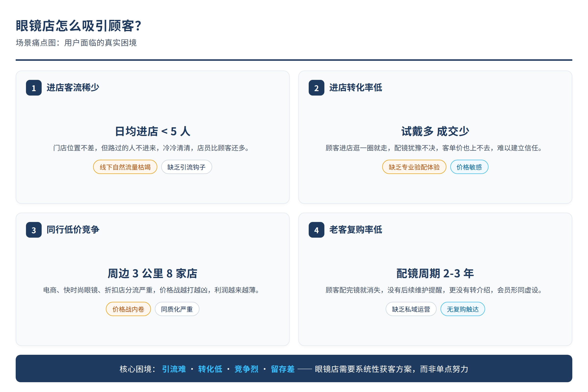Select the 价格战内卷 tag
This screenshot has width=588, height=392.
[128, 309]
